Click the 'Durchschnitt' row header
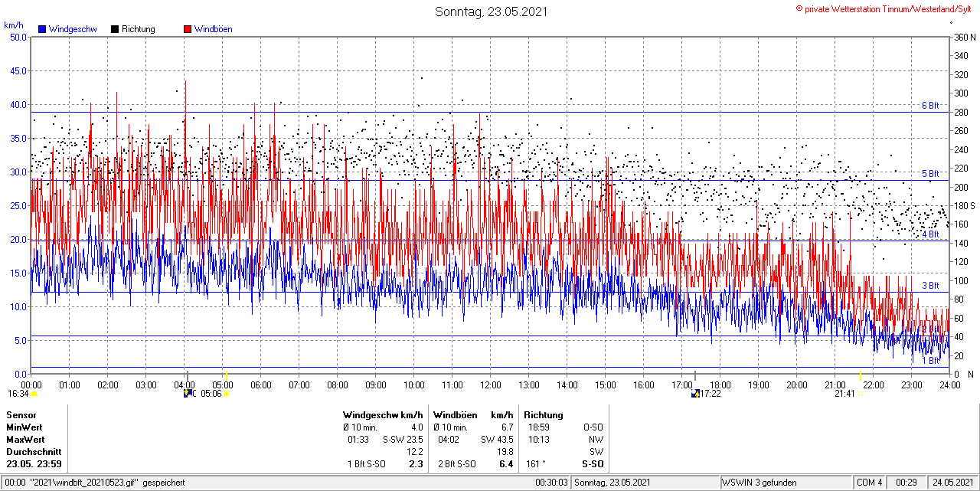 click(x=33, y=451)
